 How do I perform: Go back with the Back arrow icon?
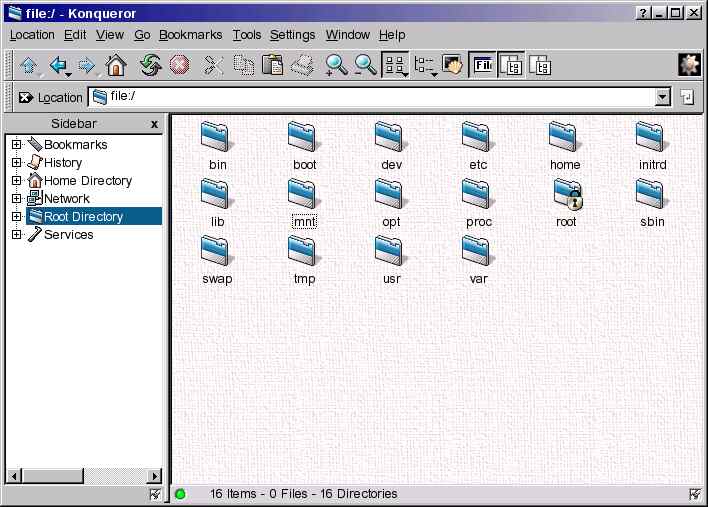click(58, 66)
